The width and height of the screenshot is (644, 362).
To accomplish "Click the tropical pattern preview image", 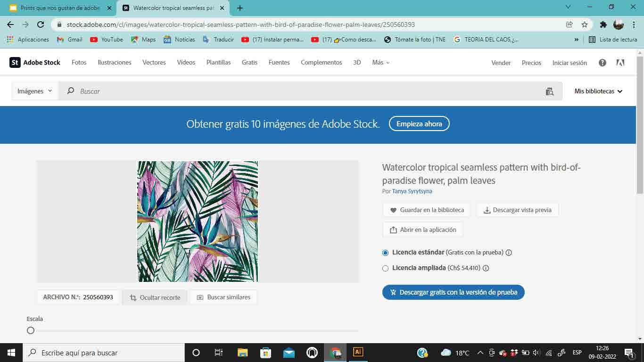I will click(198, 222).
